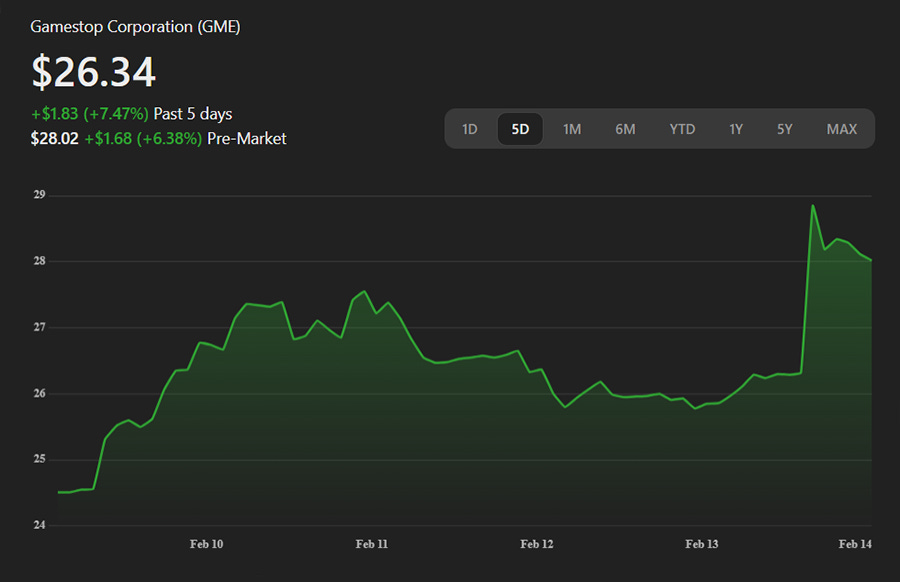The width and height of the screenshot is (900, 582).
Task: Click the 28 price axis label
Action: coord(39,261)
